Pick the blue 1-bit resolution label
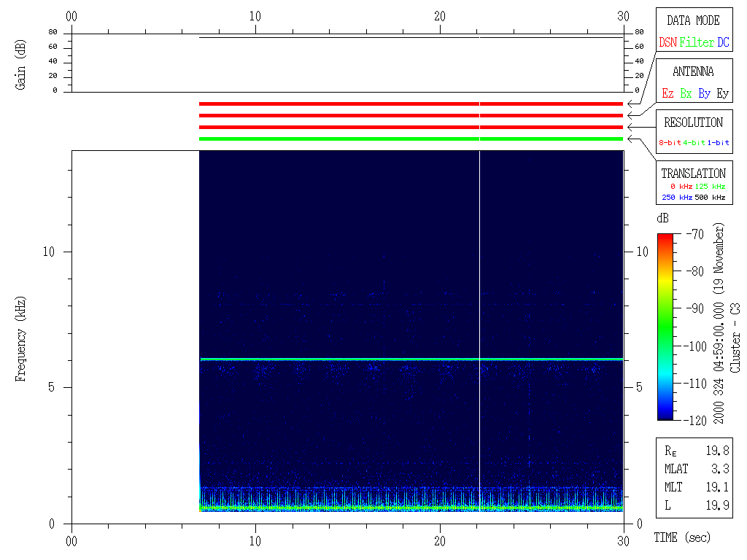 718,143
